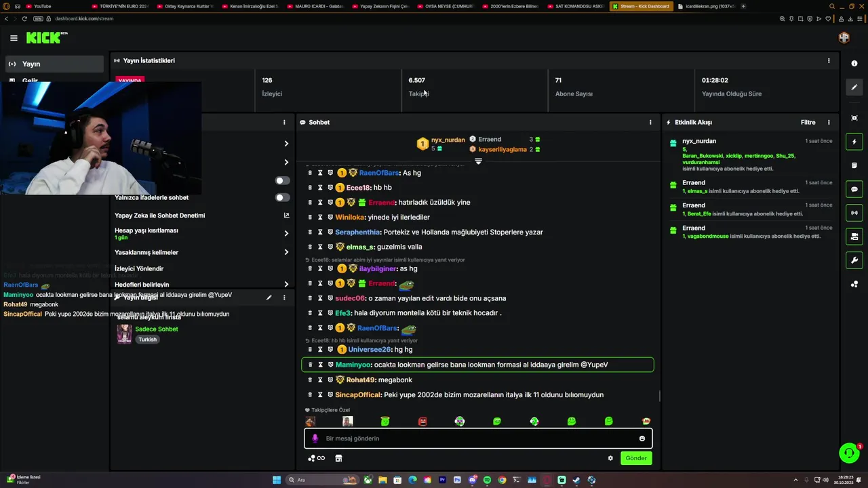The image size is (868, 488).
Task: Open Spotify from taskbar
Action: click(487, 480)
